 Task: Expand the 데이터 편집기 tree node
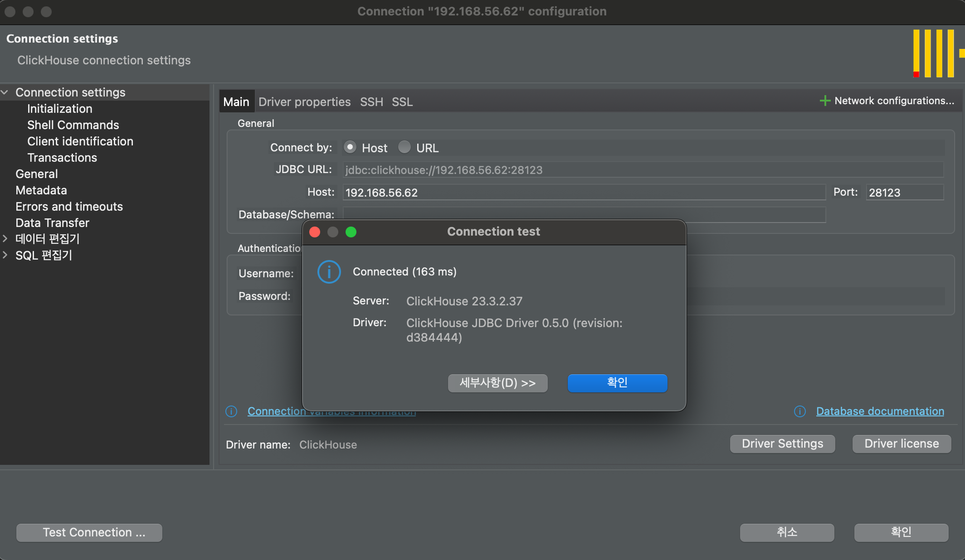point(5,238)
